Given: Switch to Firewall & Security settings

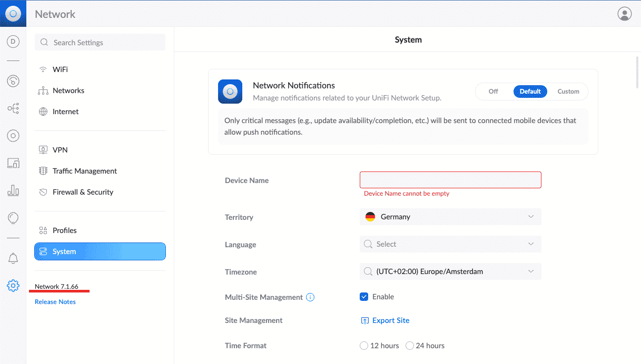Looking at the screenshot, I should point(83,192).
